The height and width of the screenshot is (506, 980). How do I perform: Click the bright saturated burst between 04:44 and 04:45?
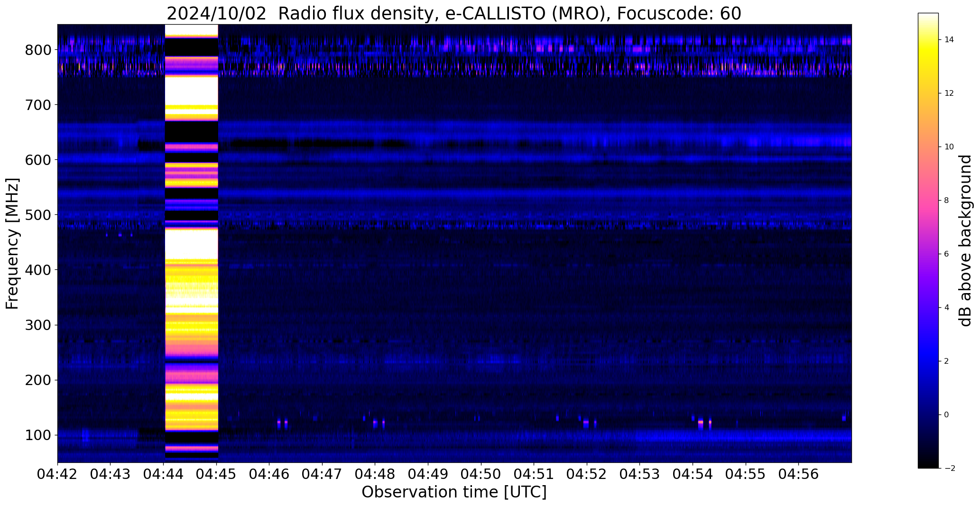[x=191, y=243]
